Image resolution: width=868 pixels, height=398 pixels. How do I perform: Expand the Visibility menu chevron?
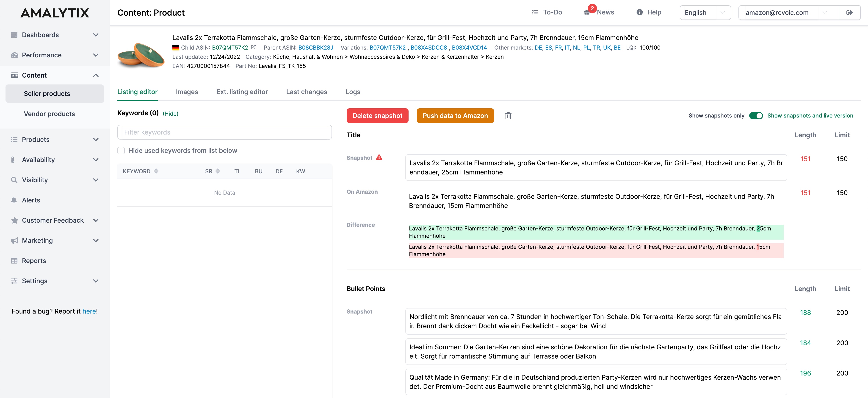96,180
